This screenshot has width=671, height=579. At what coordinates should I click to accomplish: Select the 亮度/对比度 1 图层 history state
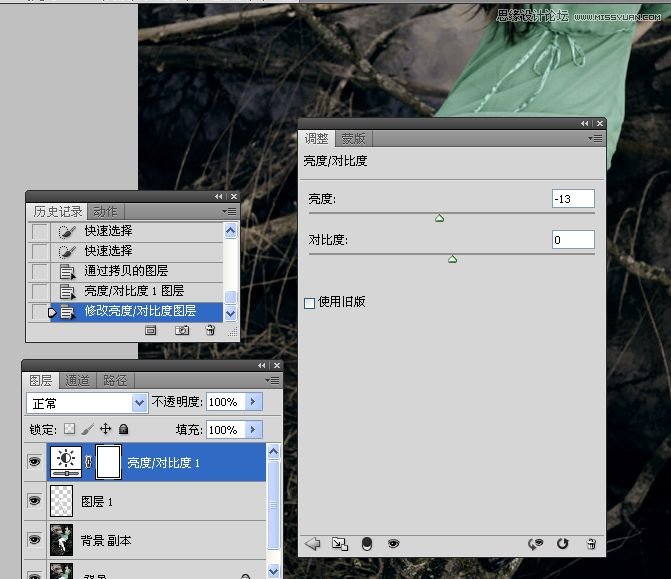[x=137, y=291]
